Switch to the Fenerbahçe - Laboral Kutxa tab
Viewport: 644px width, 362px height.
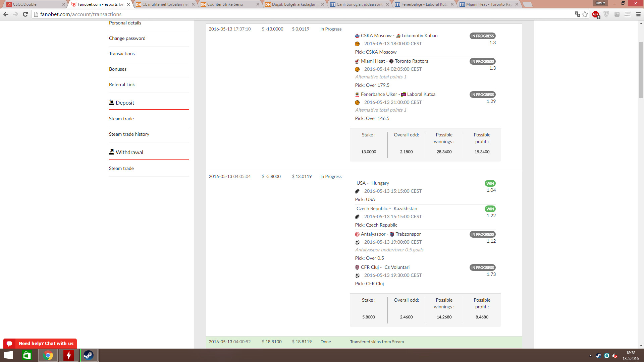pyautogui.click(x=424, y=4)
